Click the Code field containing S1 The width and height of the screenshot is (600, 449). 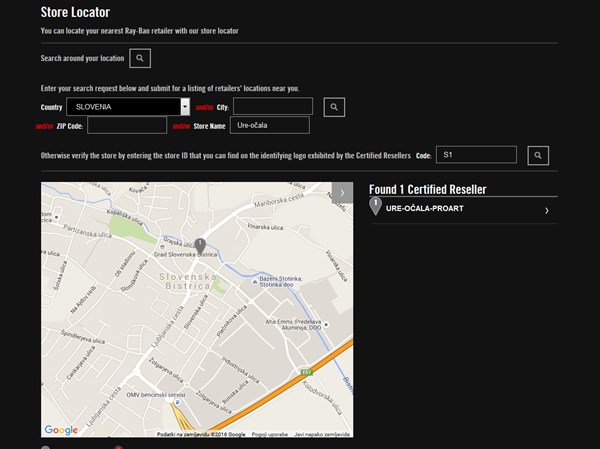tap(476, 155)
